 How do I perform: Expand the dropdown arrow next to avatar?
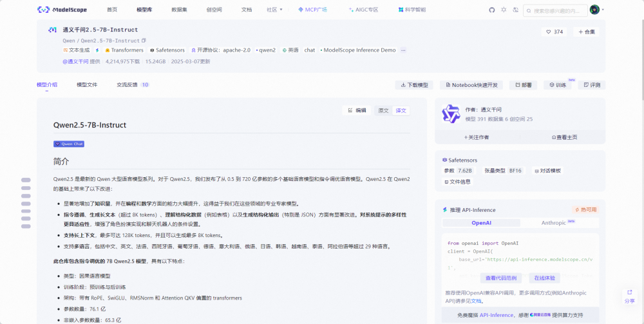point(603,10)
